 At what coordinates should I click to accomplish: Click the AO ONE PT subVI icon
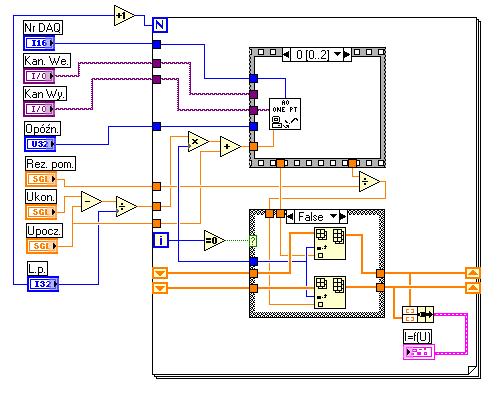pos(285,114)
